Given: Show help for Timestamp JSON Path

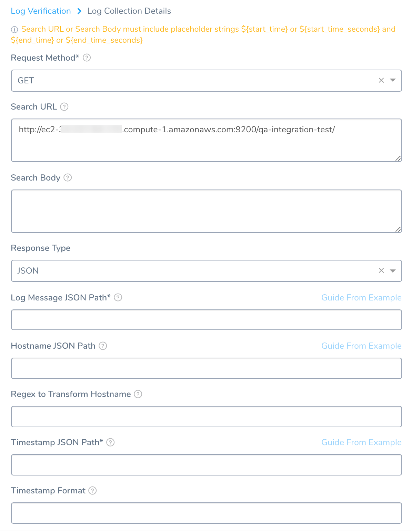Looking at the screenshot, I should (110, 442).
